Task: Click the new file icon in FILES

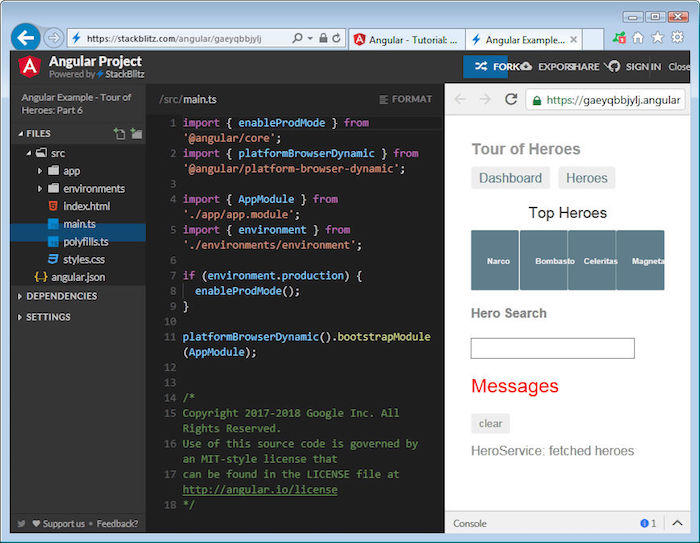Action: pos(119,134)
